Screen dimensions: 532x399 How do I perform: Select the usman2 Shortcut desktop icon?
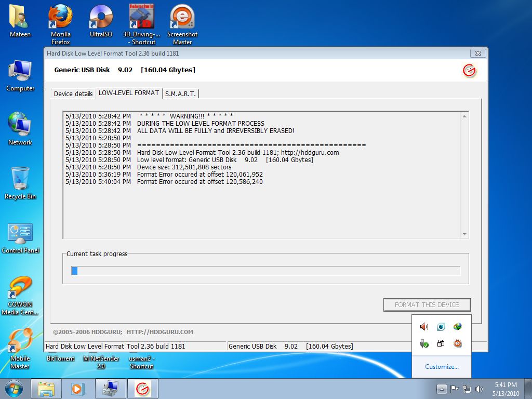(x=141, y=362)
